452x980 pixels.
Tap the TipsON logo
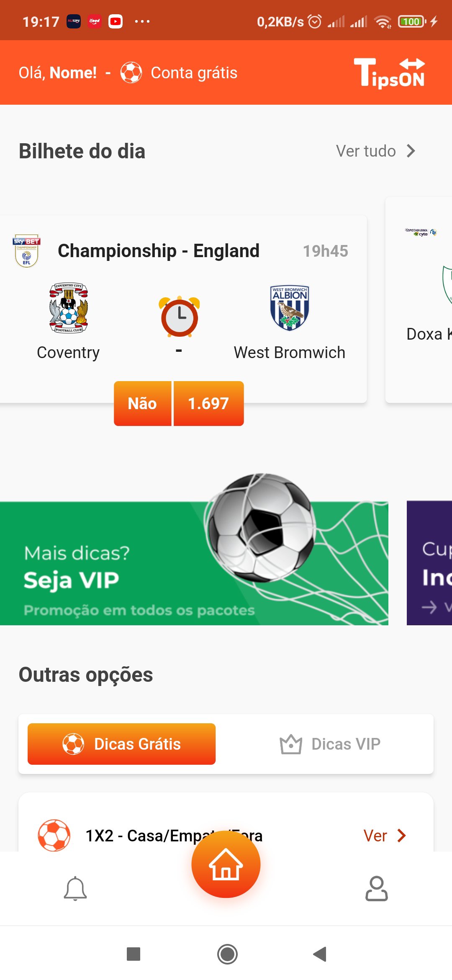point(389,73)
